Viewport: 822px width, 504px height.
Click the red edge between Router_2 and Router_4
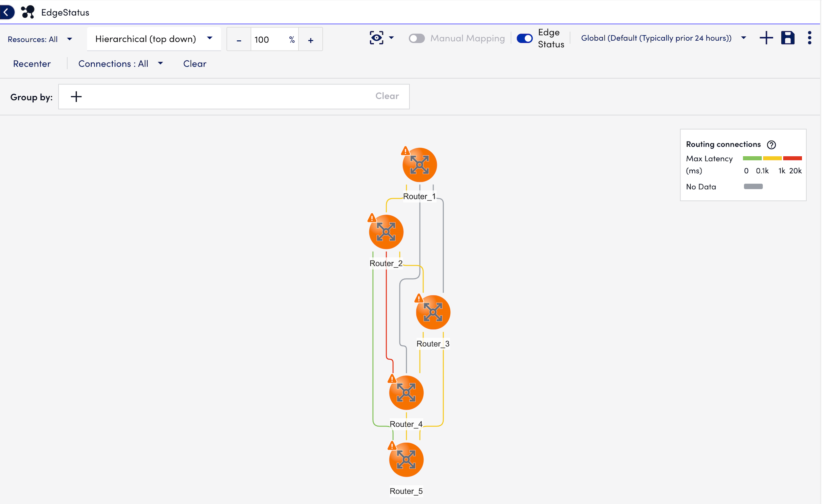click(386, 312)
